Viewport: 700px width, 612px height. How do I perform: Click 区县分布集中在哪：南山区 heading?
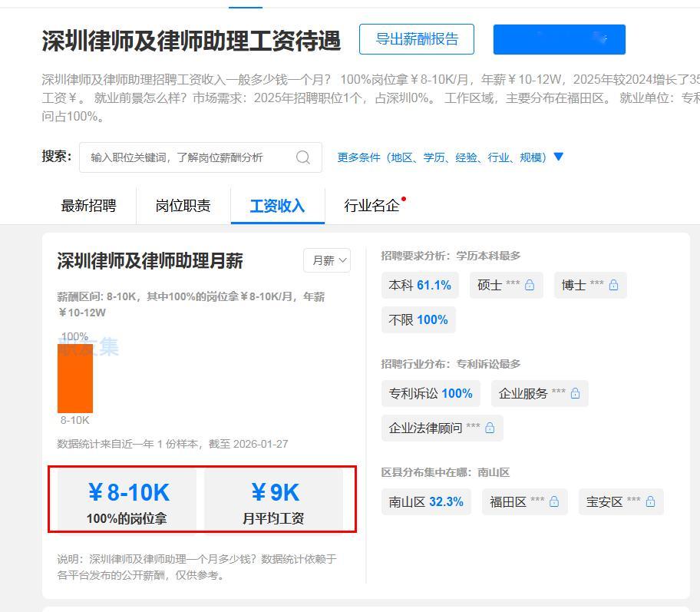(x=445, y=472)
